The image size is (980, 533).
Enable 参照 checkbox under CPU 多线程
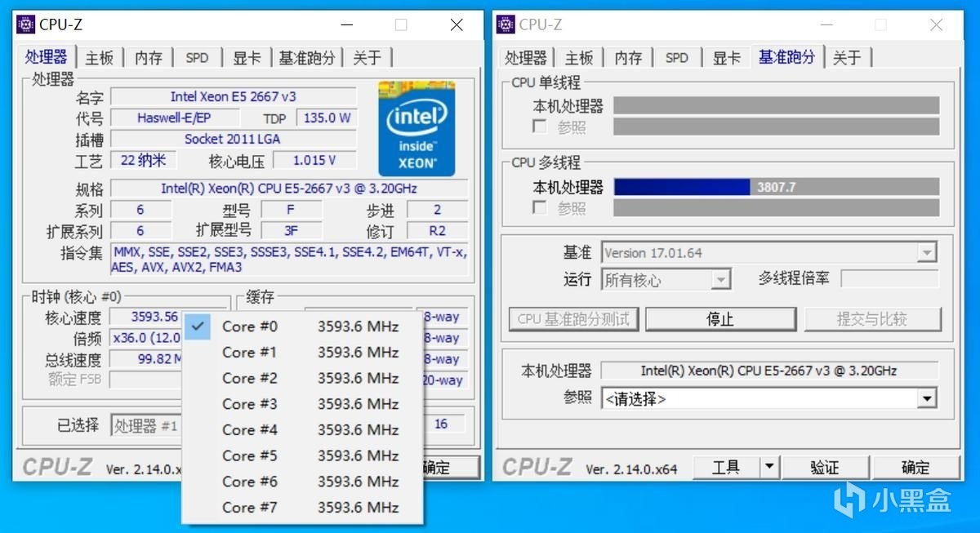(540, 207)
